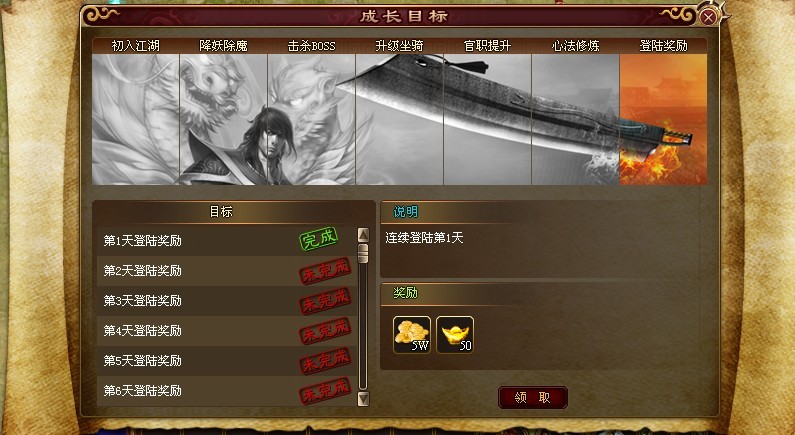This screenshot has height=435, width=795.
Task: Click the scroll-up arrow in the 目标 list
Action: point(363,235)
